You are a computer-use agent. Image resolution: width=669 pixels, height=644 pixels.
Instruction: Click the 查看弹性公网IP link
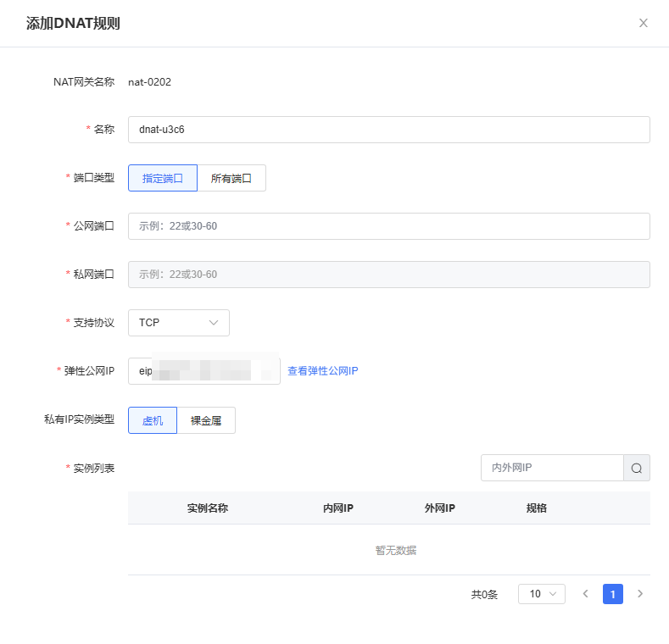tap(323, 371)
